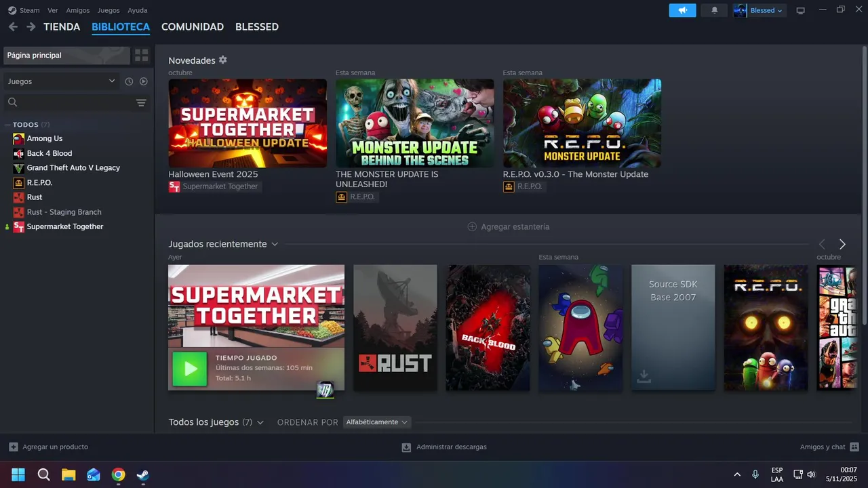Open Windows taskbar search
The height and width of the screenshot is (488, 868).
(x=43, y=474)
